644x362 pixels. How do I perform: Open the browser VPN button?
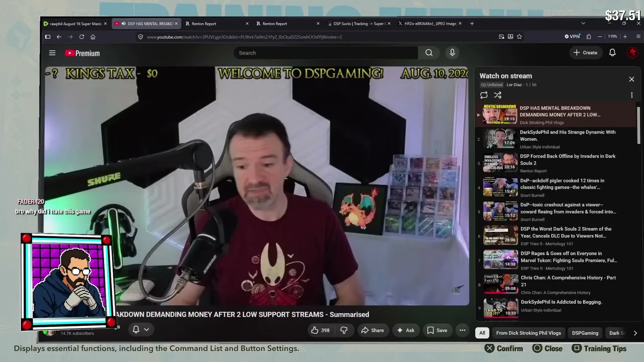pyautogui.click(x=572, y=37)
